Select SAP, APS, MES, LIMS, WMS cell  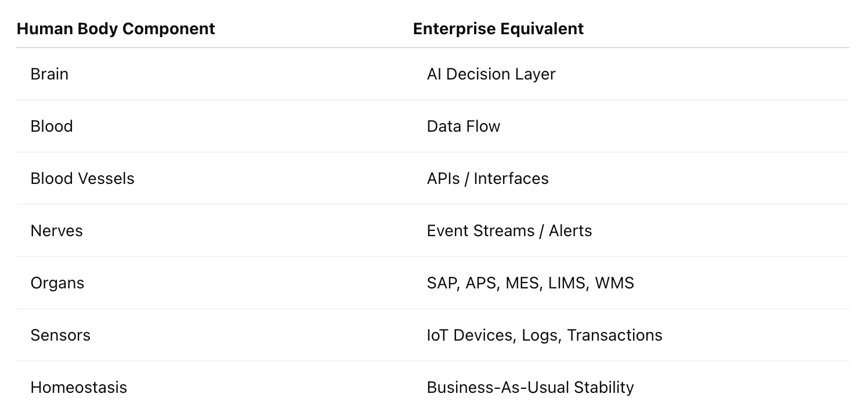coord(530,283)
